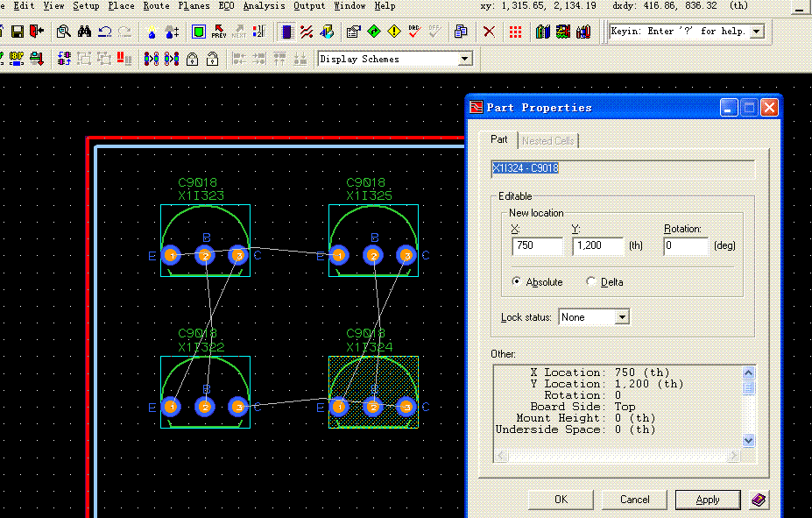Select the Absolute radio button

[517, 281]
